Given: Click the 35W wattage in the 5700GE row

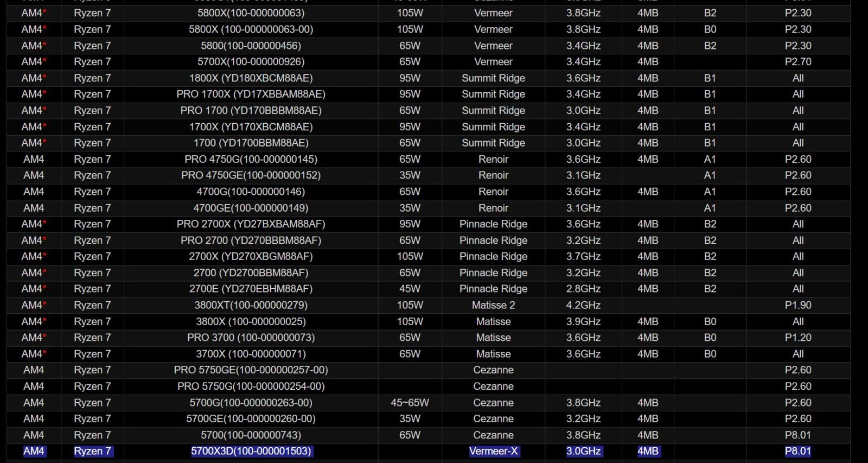Looking at the screenshot, I should 410,418.
